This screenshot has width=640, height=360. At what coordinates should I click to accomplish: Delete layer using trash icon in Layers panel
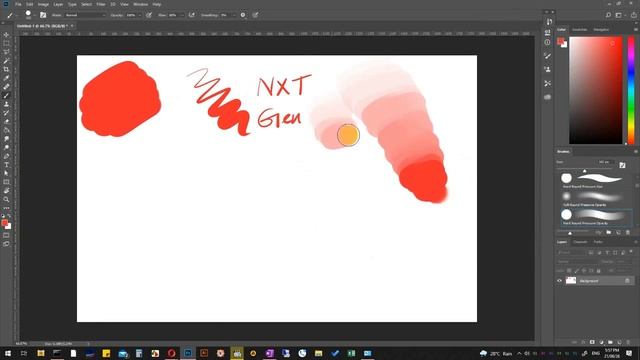(628, 342)
